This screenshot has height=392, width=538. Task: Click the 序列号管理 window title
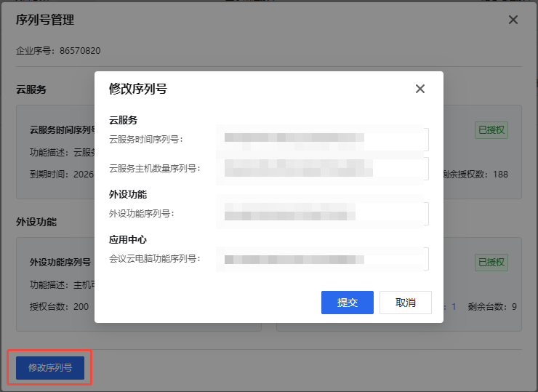(x=45, y=20)
